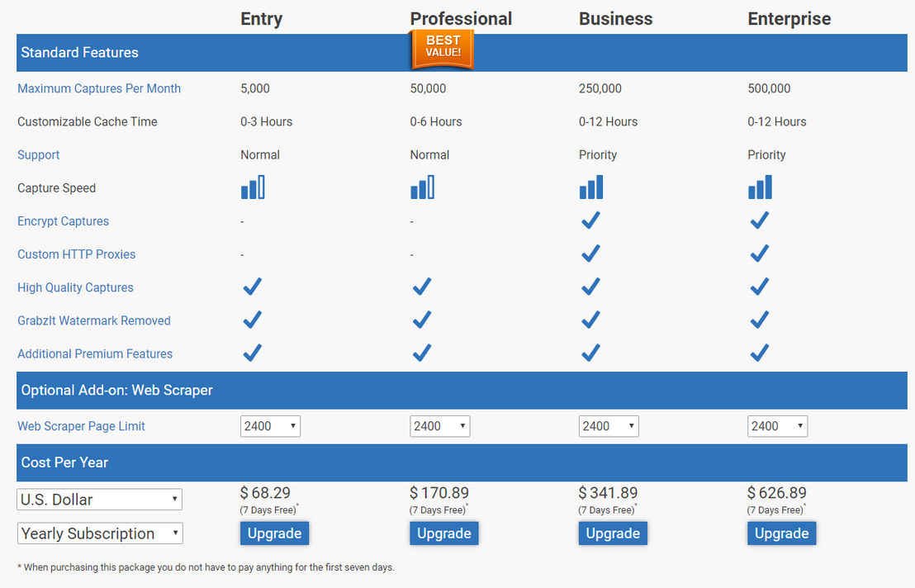
Task: Open the Enterprise Web Scraper Page Limit dropdown
Action: (777, 426)
